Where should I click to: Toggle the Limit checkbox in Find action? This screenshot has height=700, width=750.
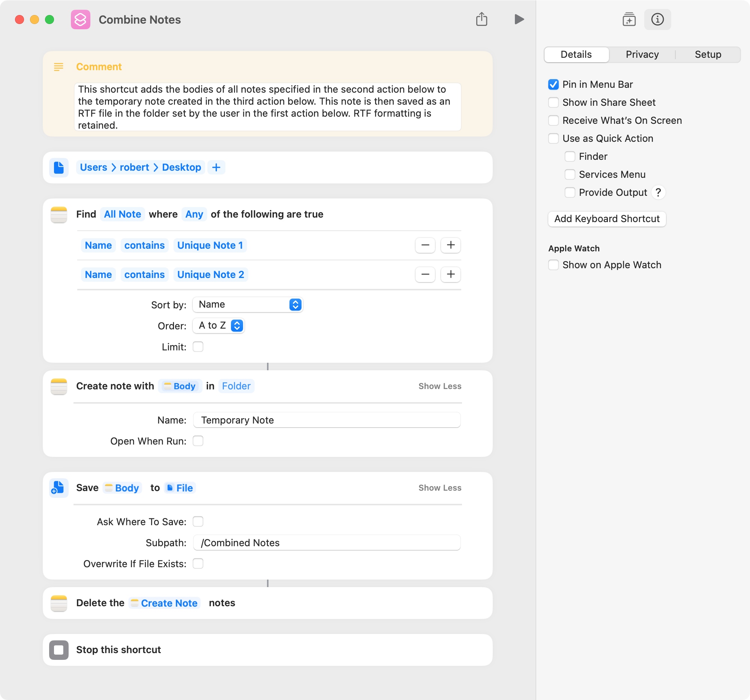point(198,346)
